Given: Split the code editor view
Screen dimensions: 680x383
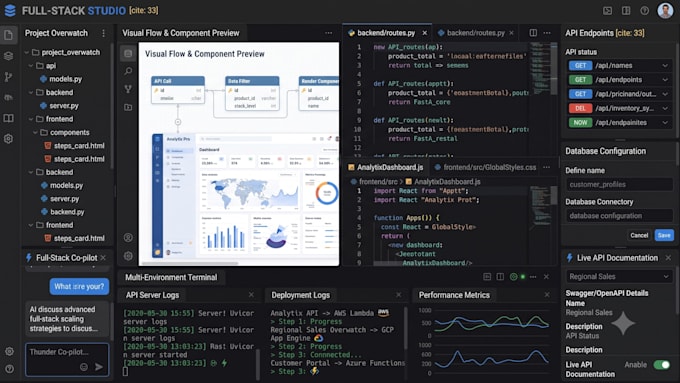Looking at the screenshot, I should tap(533, 33).
